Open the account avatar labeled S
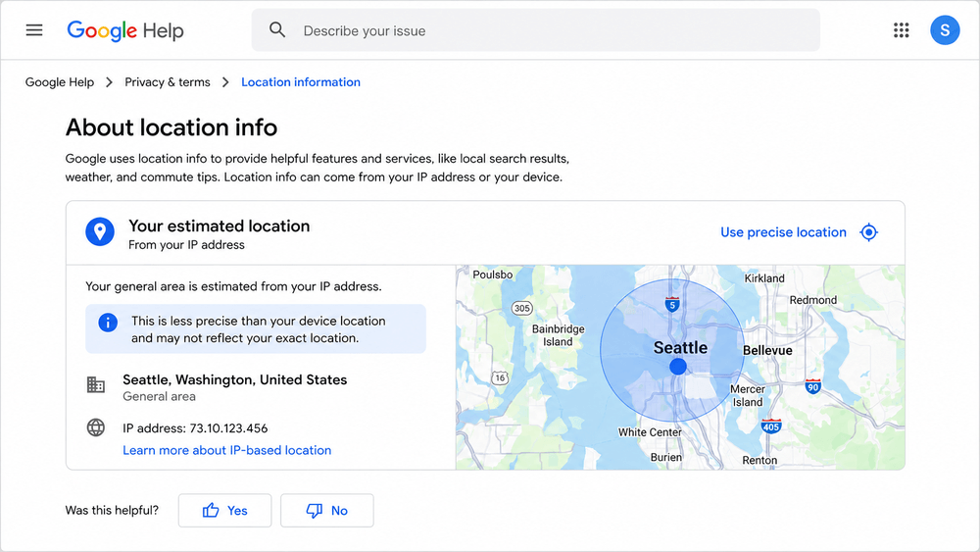This screenshot has width=980, height=552. (945, 30)
